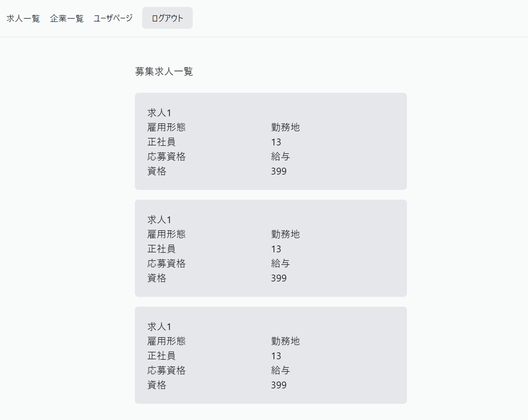Click the 応募資格 label in the top card
The image size is (528, 420).
click(166, 156)
